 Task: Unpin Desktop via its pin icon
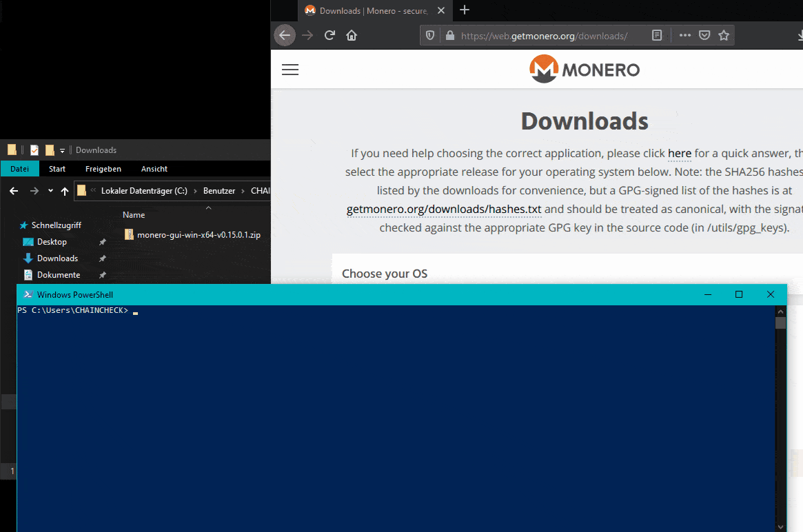[x=103, y=242]
